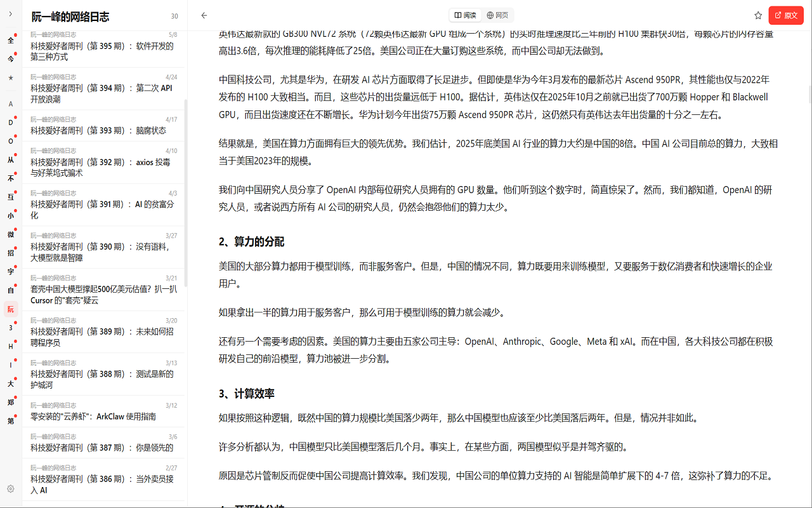Viewport: 812px width, 508px height.
Task: Star this article with the star icon
Action: coord(758,15)
